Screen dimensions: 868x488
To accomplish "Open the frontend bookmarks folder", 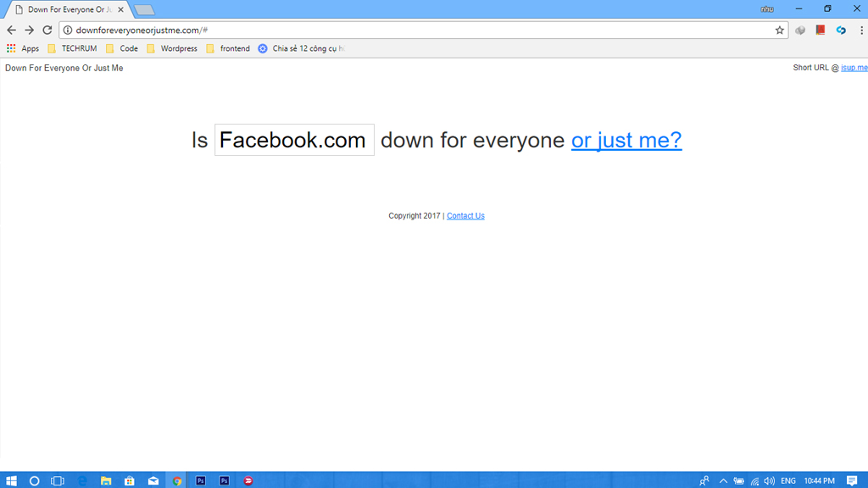I will [228, 48].
